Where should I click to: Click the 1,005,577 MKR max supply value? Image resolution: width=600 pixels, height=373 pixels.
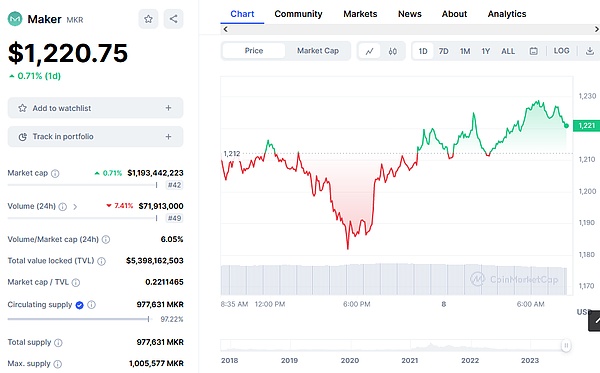click(x=156, y=363)
